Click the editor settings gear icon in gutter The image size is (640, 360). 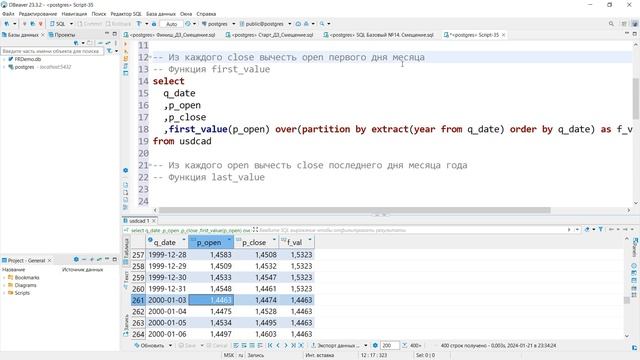point(126,170)
